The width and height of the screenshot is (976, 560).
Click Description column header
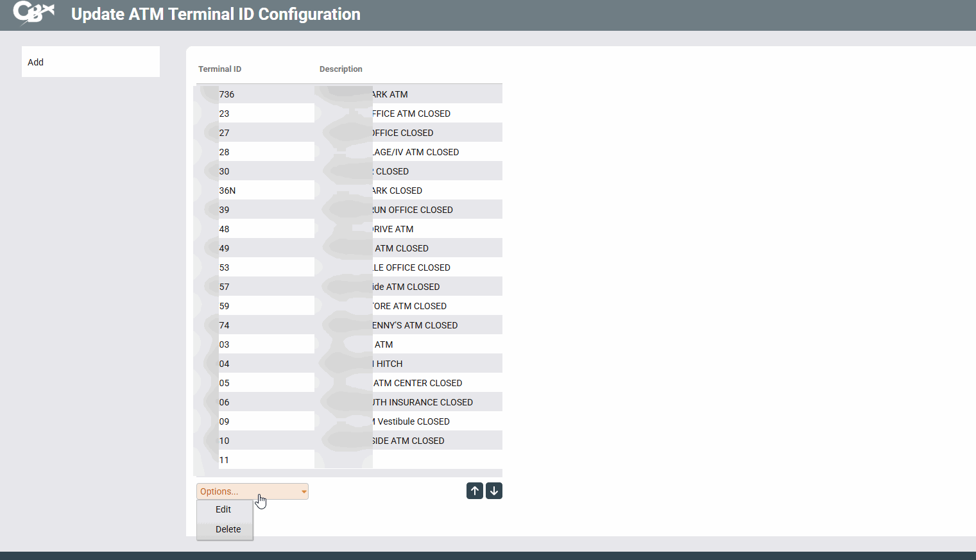coord(341,69)
